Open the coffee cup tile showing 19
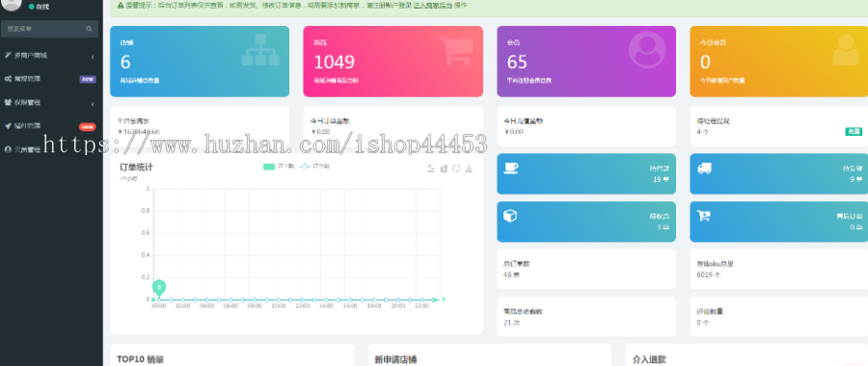868x366 pixels. (586, 173)
